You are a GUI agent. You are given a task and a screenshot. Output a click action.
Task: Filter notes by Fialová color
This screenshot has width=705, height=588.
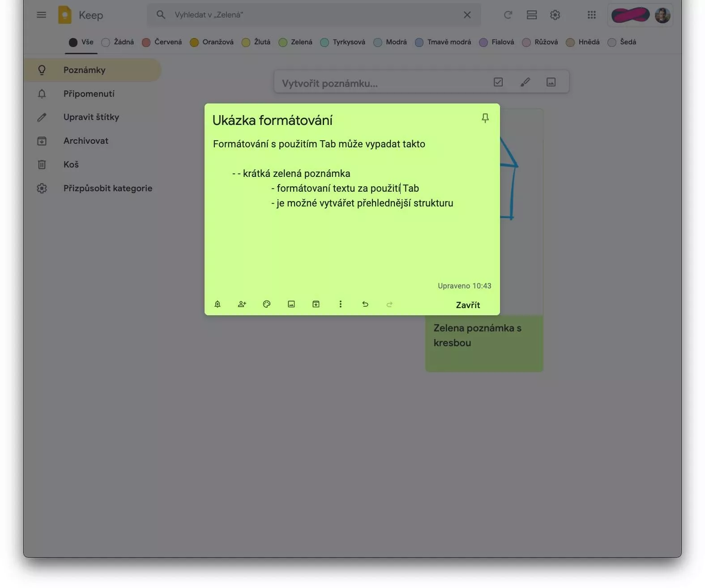click(x=496, y=42)
